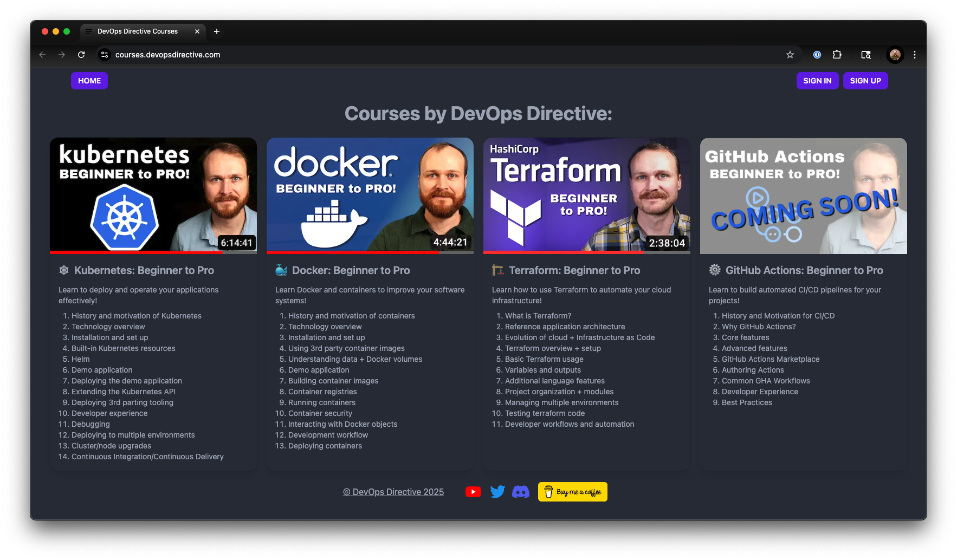Open Kubernetes: Beginner to Pro title
Screen dimensions: 957x560
[x=144, y=270]
